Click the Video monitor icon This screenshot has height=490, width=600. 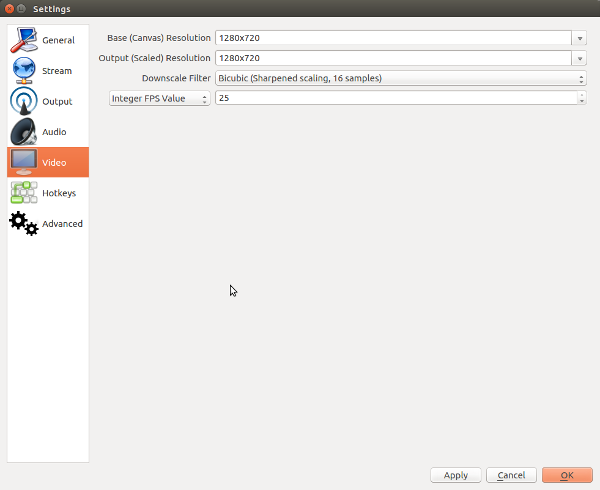pos(24,162)
